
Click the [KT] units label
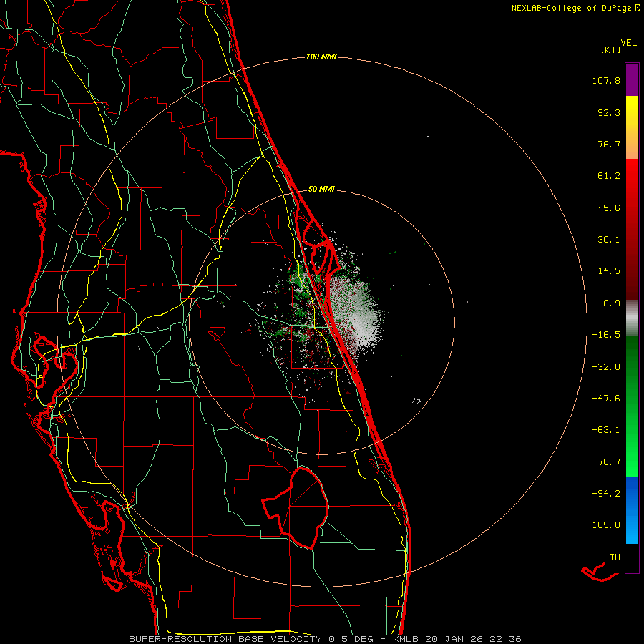tap(610, 49)
